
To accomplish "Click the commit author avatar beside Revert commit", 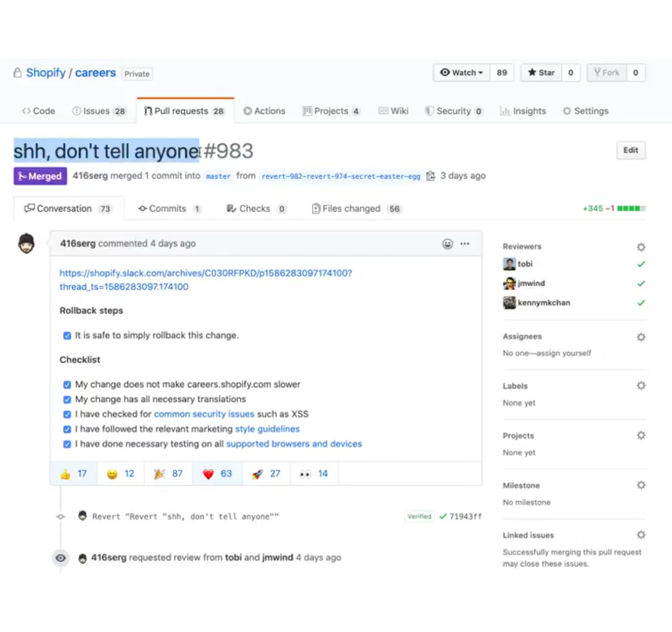I will 83,516.
